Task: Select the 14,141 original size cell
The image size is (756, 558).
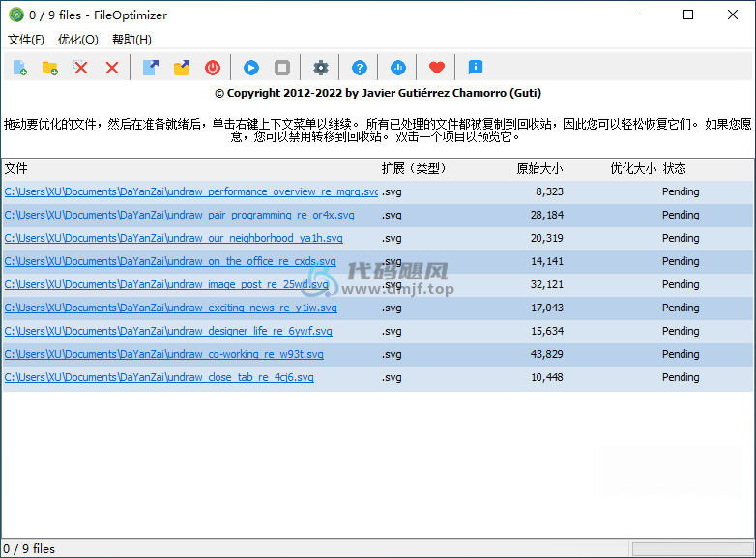Action: click(x=547, y=261)
